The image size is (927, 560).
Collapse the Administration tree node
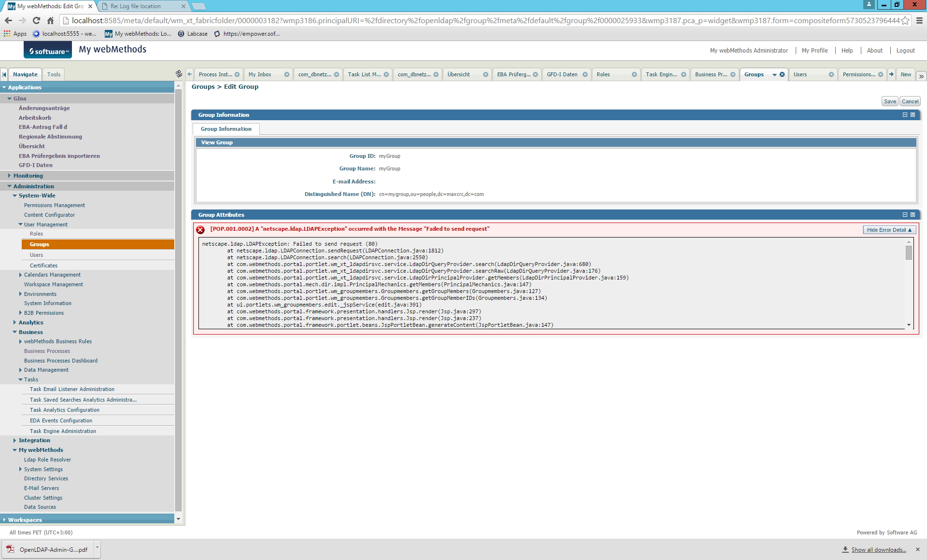tap(9, 186)
